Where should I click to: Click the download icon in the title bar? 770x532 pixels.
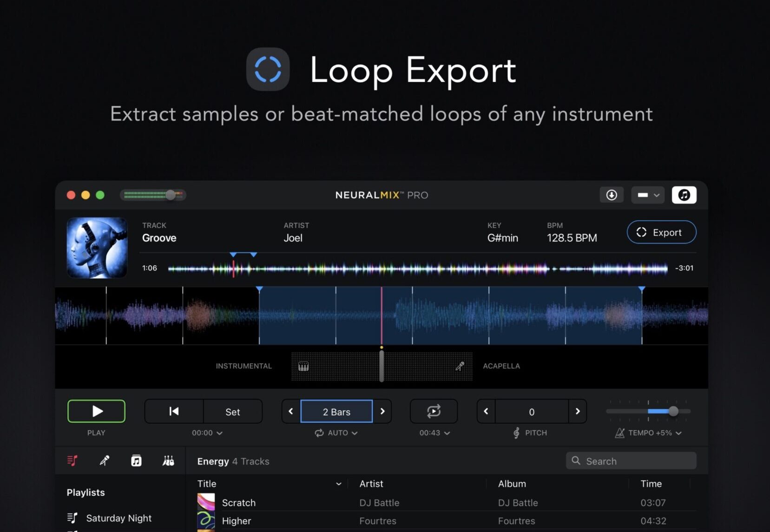pyautogui.click(x=612, y=195)
